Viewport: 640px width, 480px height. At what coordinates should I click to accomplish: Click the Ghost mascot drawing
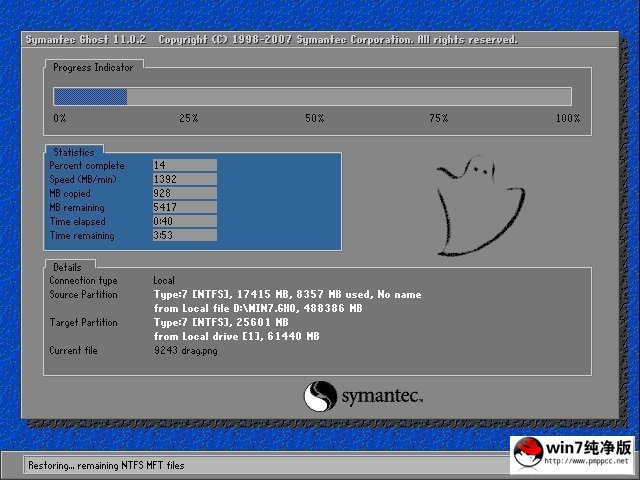(479, 206)
